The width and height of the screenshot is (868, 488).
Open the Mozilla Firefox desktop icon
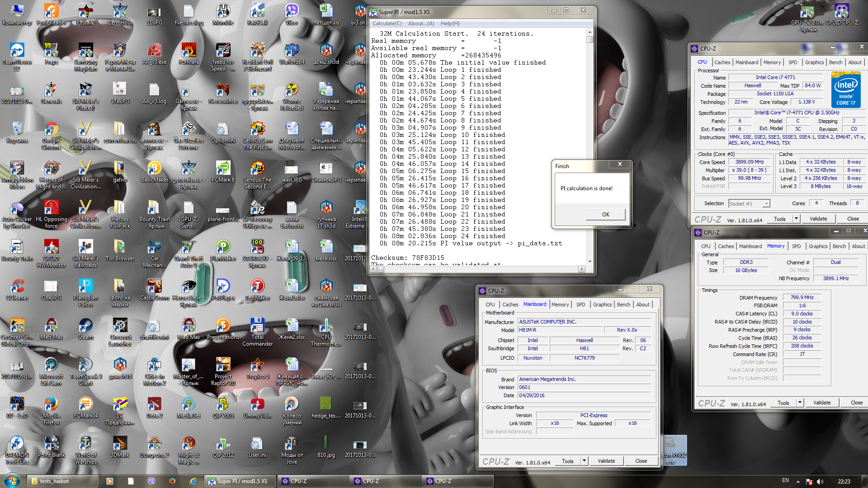[x=51, y=411]
